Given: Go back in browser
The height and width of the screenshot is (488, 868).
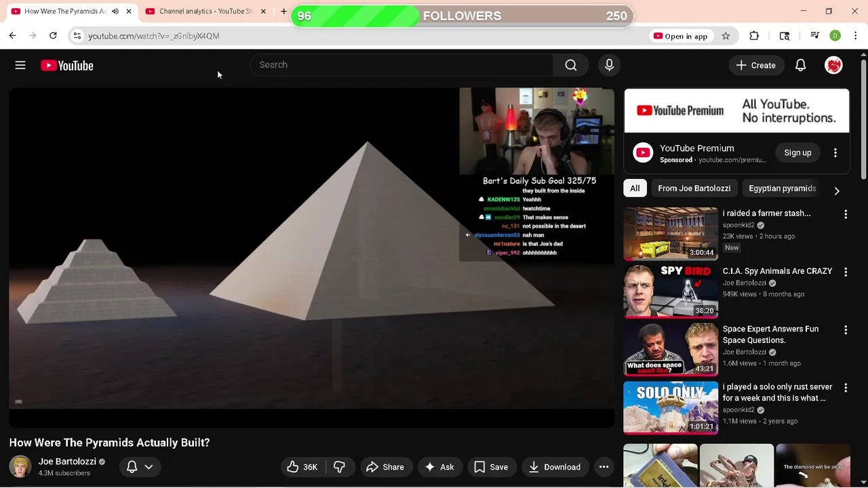Looking at the screenshot, I should point(12,35).
